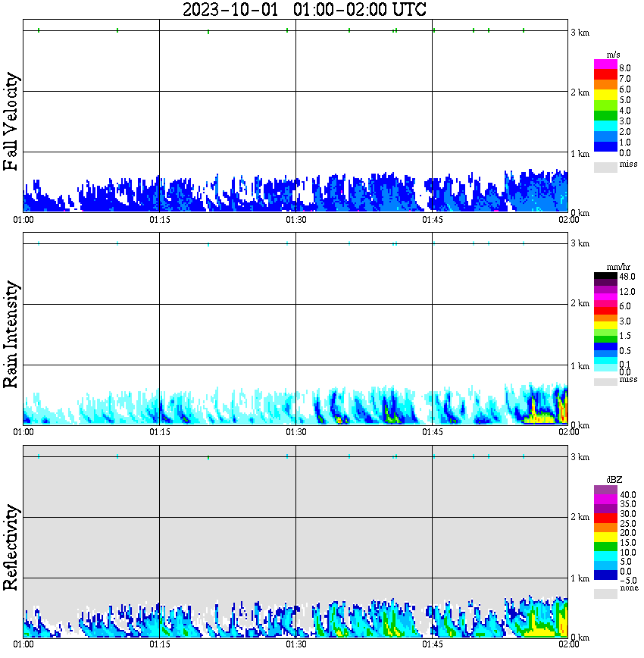Click the "1 km" label of Fall Velocity panel
644x658 pixels.
[x=580, y=154]
